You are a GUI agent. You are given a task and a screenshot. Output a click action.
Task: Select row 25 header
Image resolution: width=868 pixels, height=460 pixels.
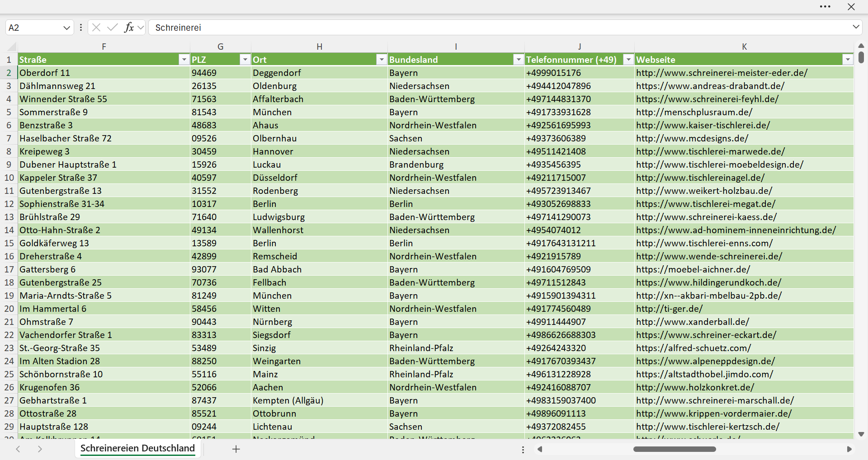coord(9,374)
